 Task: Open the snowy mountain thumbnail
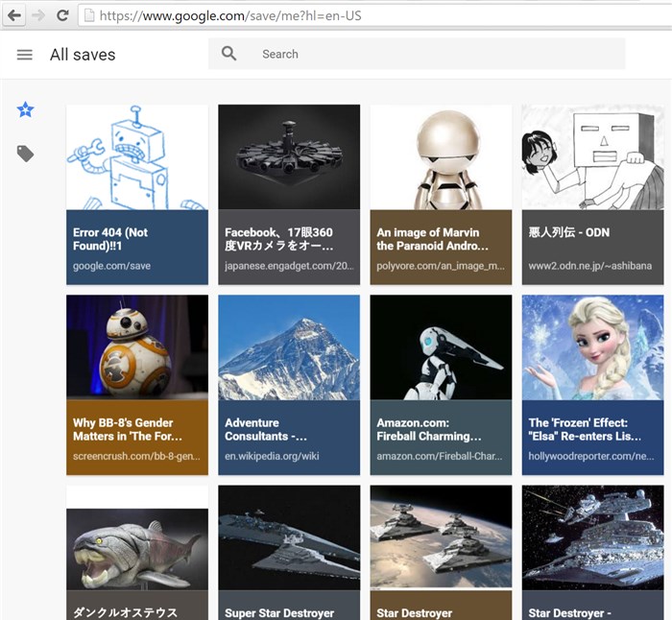289,347
